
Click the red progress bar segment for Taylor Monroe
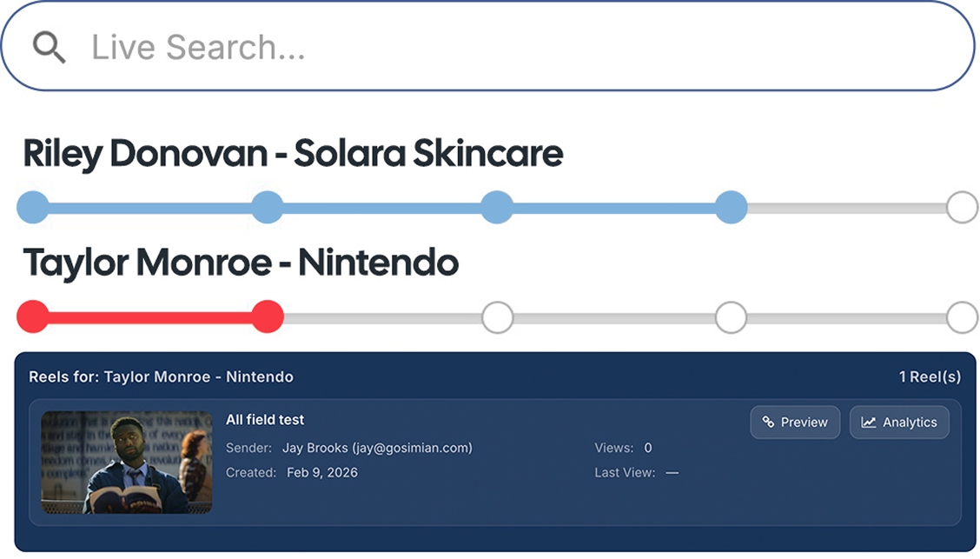150,317
